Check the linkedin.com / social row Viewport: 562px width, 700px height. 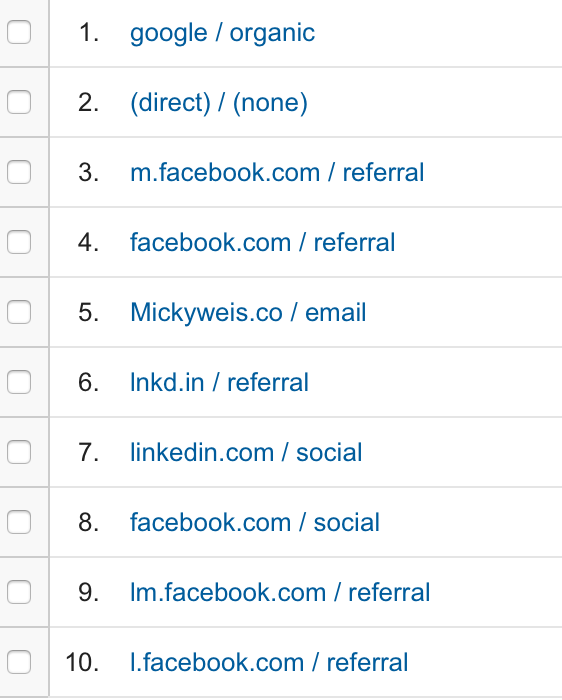click(19, 452)
